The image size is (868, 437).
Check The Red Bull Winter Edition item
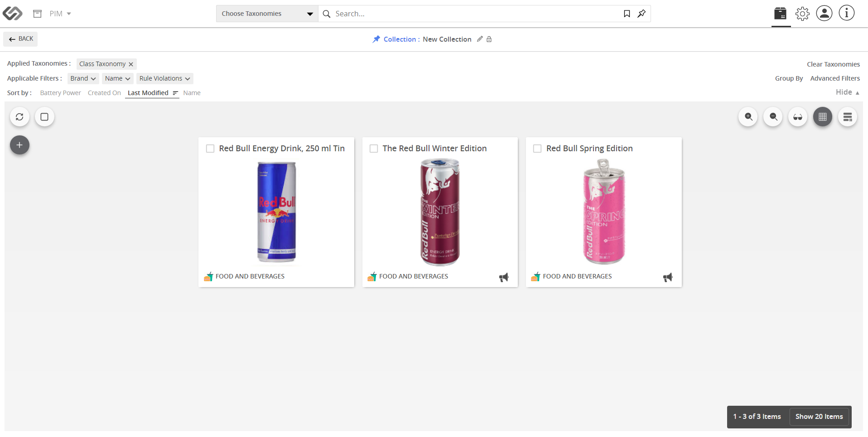(x=374, y=149)
